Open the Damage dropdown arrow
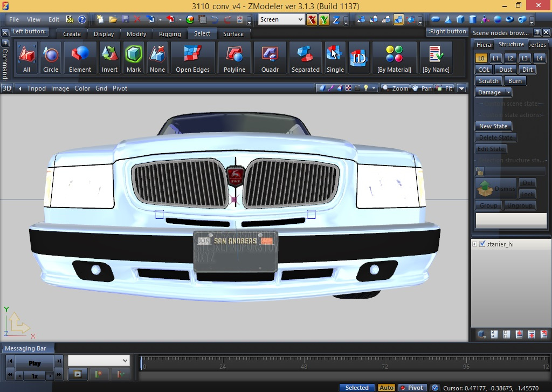Viewport: 552px width, 392px height. click(508, 92)
